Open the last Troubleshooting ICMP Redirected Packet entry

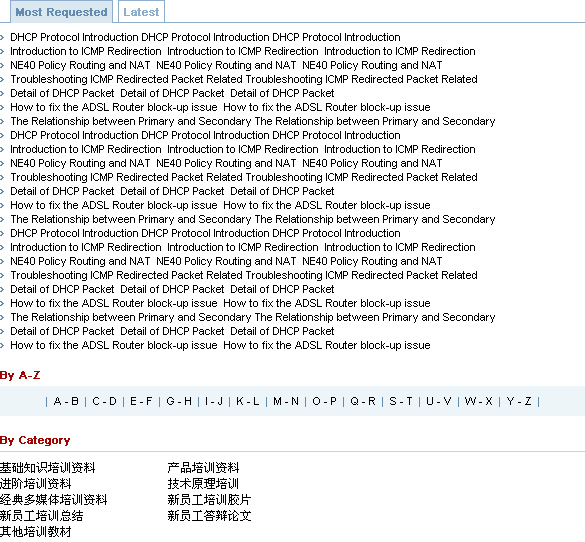244,275
